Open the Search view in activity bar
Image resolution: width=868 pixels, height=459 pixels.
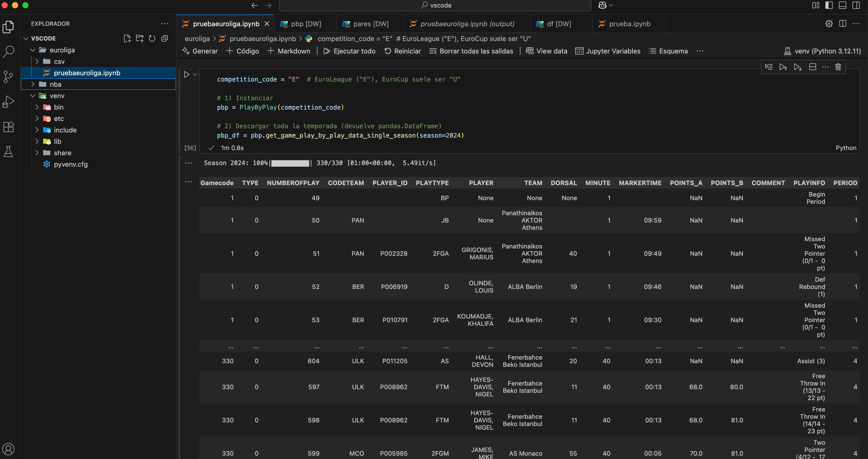8,52
